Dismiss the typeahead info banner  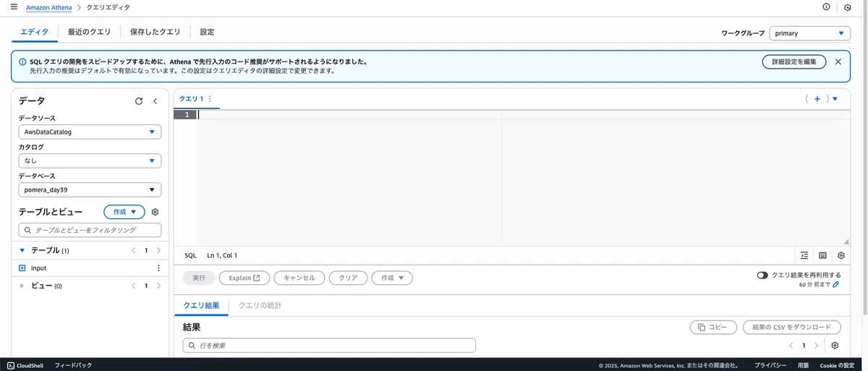tap(838, 61)
